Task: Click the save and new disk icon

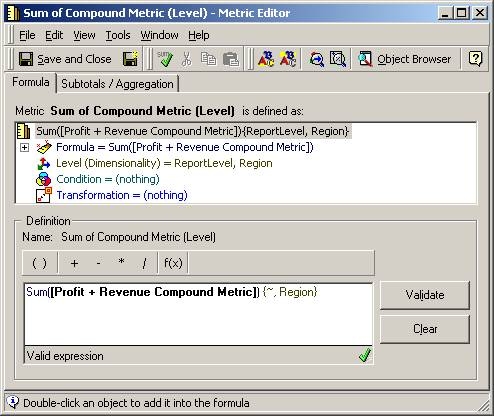Action: [x=130, y=59]
